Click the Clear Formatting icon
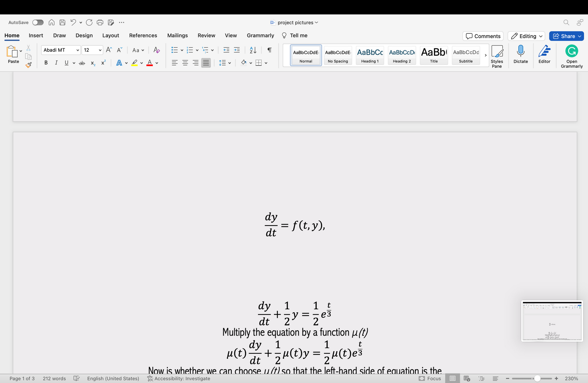This screenshot has height=383, width=588. pos(156,50)
